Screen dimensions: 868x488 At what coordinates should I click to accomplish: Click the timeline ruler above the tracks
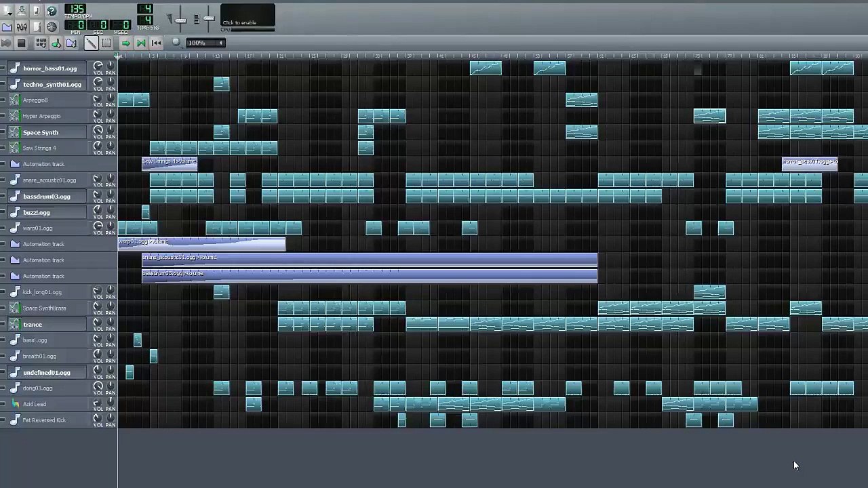(x=493, y=56)
